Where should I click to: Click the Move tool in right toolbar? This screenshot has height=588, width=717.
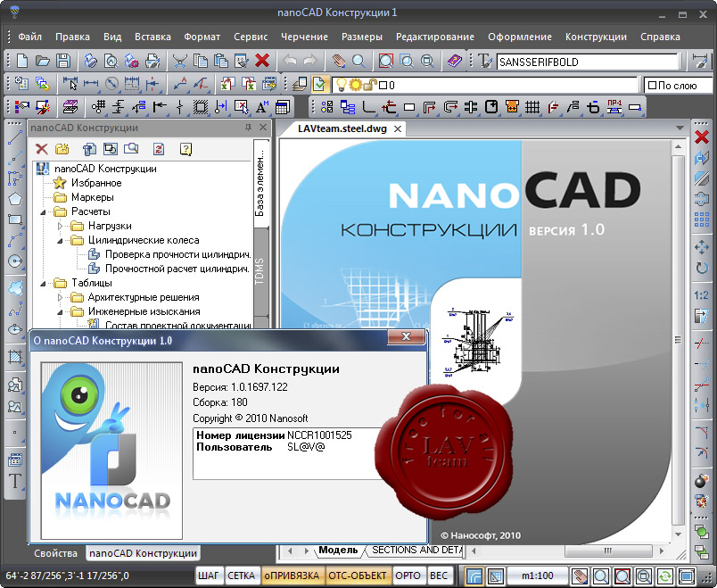pos(702,247)
